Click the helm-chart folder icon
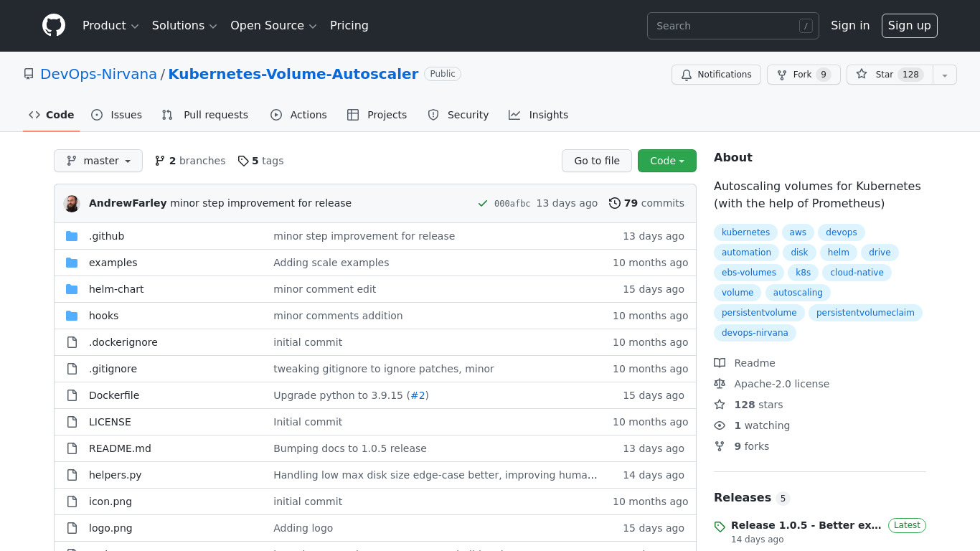The image size is (980, 551). 72,289
